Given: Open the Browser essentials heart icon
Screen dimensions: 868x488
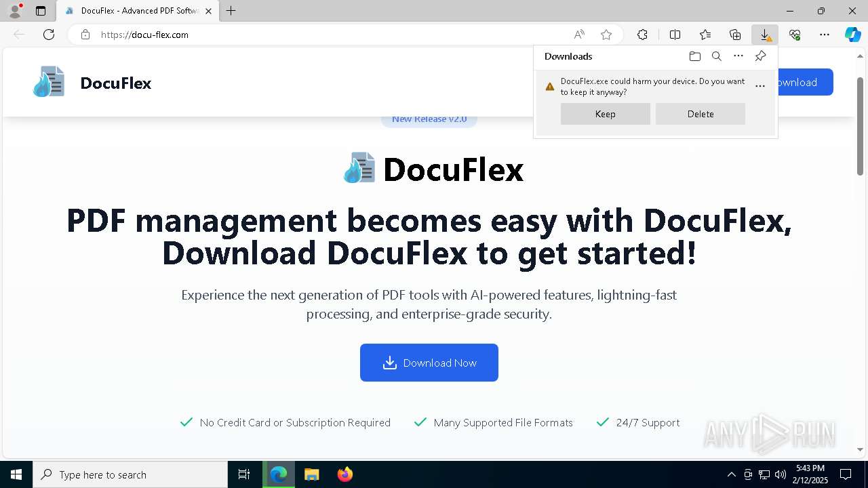Looking at the screenshot, I should (x=795, y=35).
